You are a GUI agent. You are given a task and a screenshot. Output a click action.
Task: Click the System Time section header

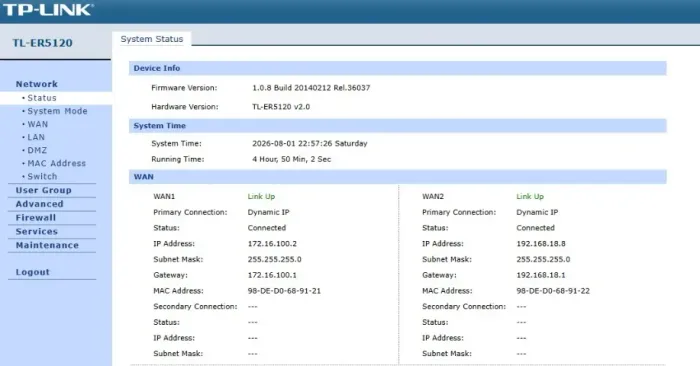tap(397, 126)
